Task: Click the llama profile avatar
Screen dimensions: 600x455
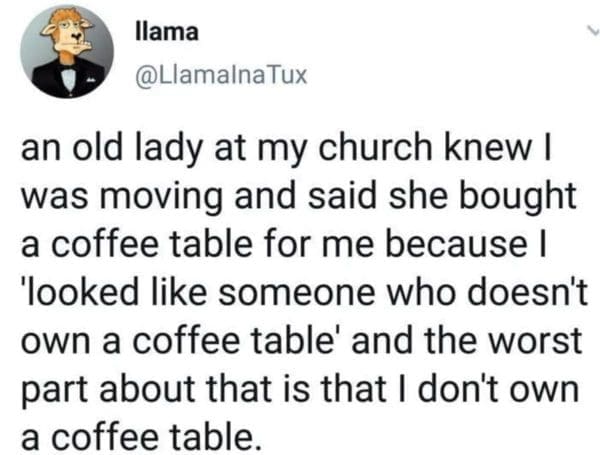Action: [66, 51]
